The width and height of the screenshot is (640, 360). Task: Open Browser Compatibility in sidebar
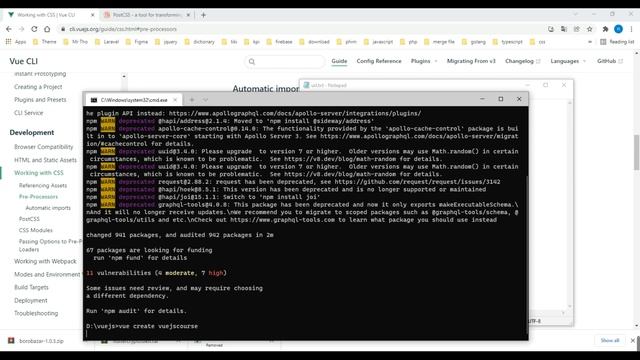44,147
